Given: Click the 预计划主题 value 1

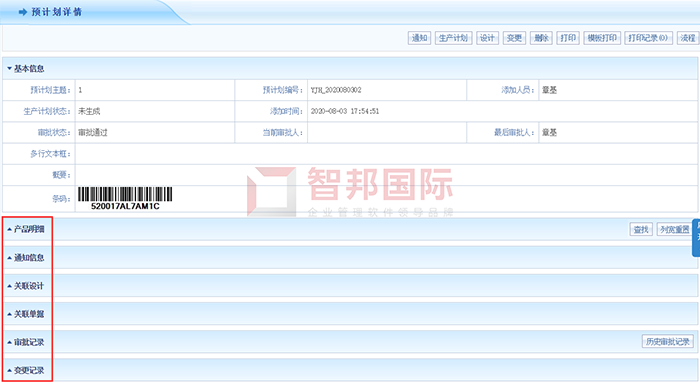Looking at the screenshot, I should pyautogui.click(x=80, y=90).
